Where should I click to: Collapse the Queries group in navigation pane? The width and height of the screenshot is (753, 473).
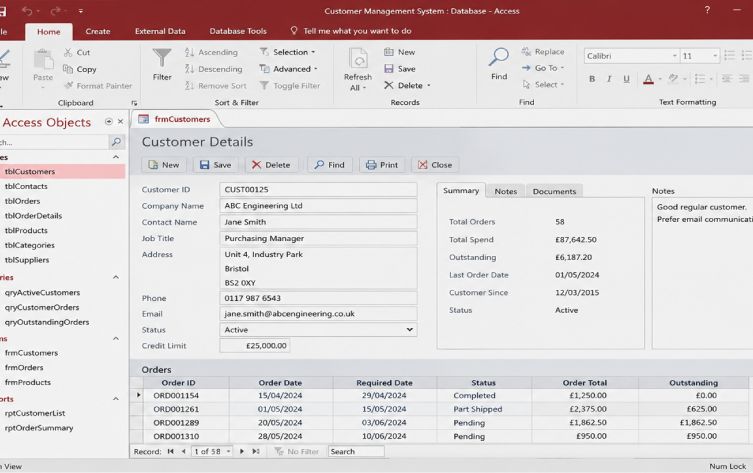coord(116,277)
